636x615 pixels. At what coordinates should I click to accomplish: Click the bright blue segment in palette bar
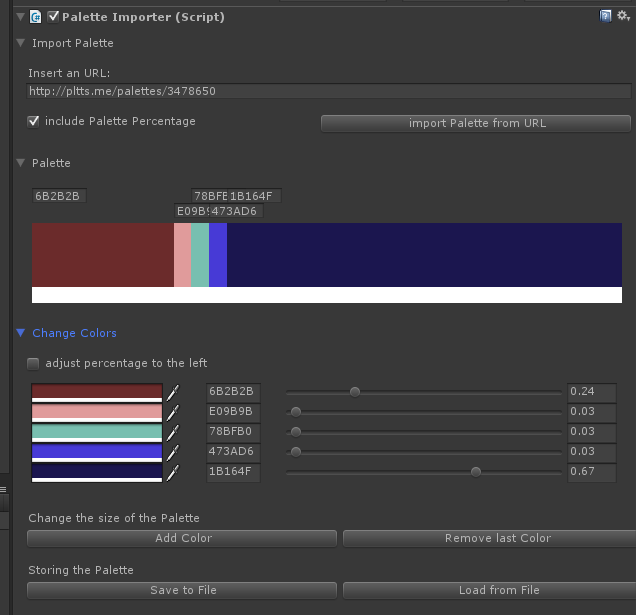[218, 255]
